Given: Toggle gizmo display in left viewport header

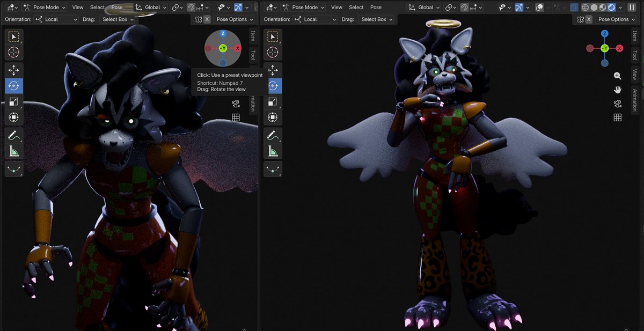Looking at the screenshot, I should pos(238,8).
